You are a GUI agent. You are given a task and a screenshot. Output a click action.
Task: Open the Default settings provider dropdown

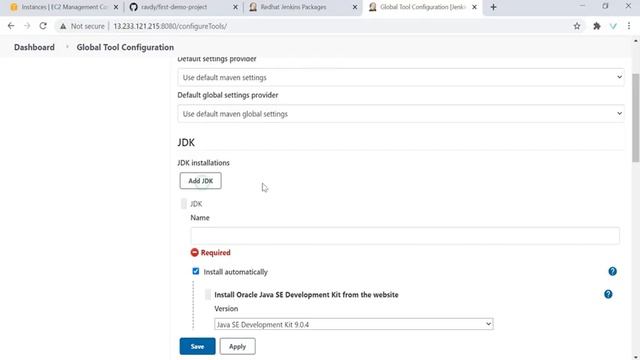401,78
